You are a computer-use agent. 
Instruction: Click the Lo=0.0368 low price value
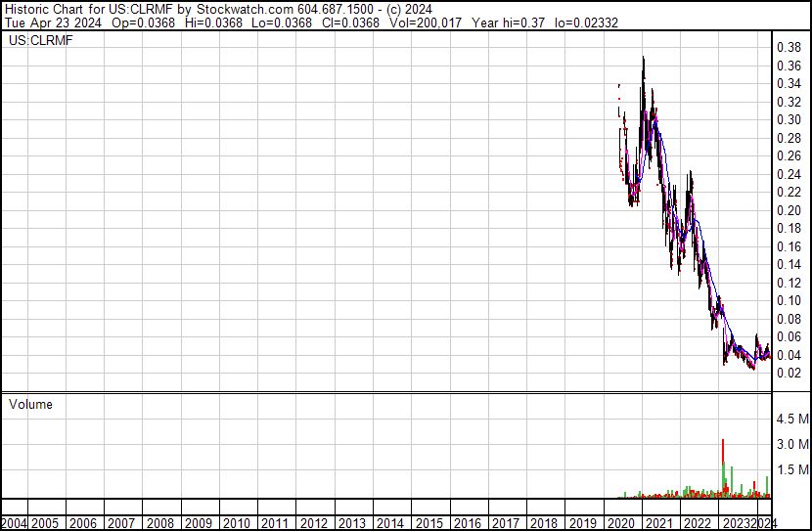(x=282, y=22)
